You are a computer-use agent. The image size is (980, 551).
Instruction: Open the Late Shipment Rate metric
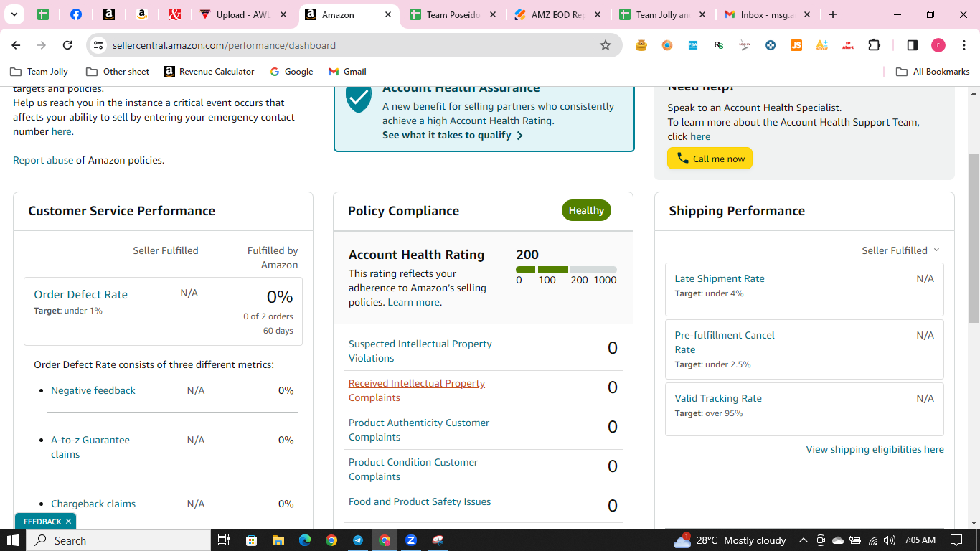[720, 278]
